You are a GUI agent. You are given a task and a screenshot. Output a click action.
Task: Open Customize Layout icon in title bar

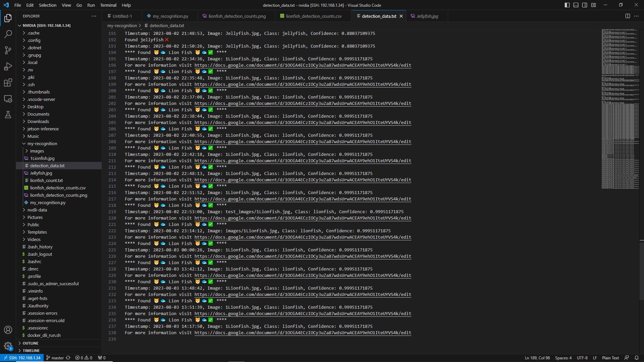pyautogui.click(x=594, y=5)
